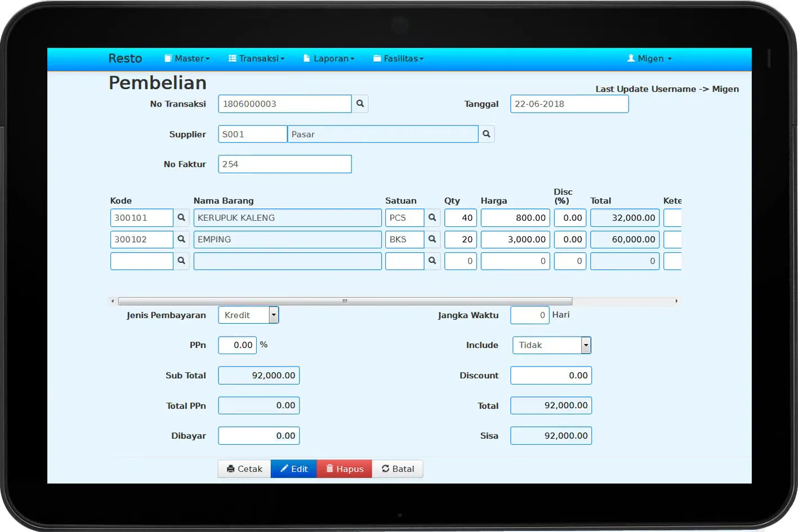This screenshot has height=532, width=798.
Task: Click the Kode field containing 300102
Action: 142,239
